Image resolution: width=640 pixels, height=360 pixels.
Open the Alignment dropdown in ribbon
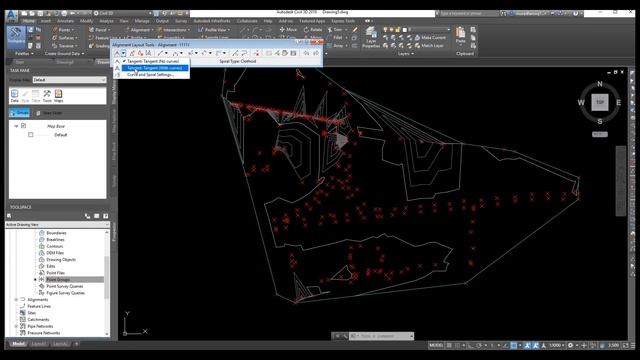tap(139, 30)
